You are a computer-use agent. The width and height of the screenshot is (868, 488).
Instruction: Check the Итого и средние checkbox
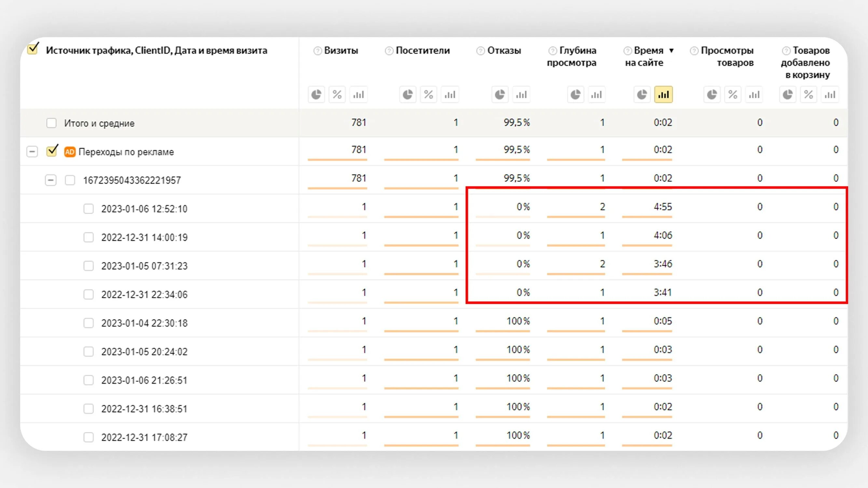(x=51, y=123)
